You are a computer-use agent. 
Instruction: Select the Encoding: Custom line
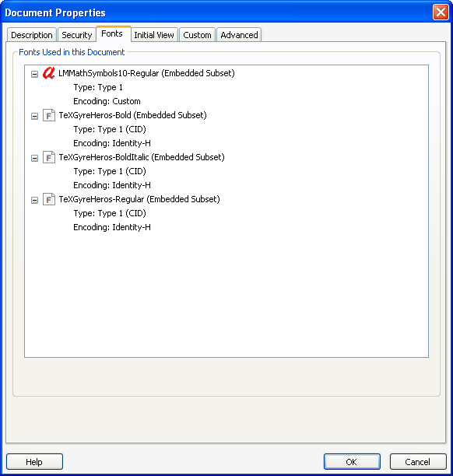pos(107,101)
